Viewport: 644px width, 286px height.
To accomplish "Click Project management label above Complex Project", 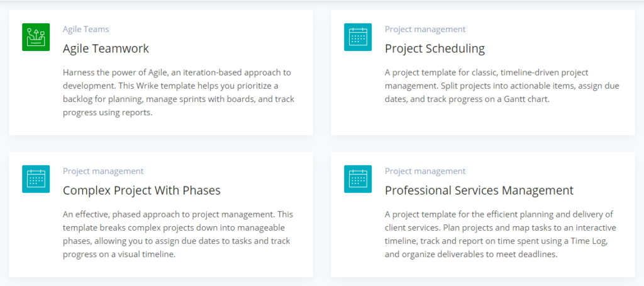I will [x=103, y=171].
